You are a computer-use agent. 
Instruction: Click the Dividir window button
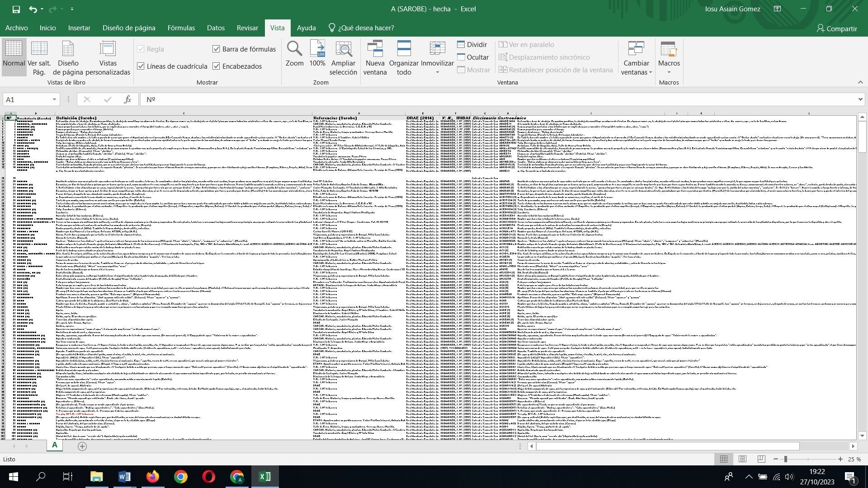[x=472, y=44]
